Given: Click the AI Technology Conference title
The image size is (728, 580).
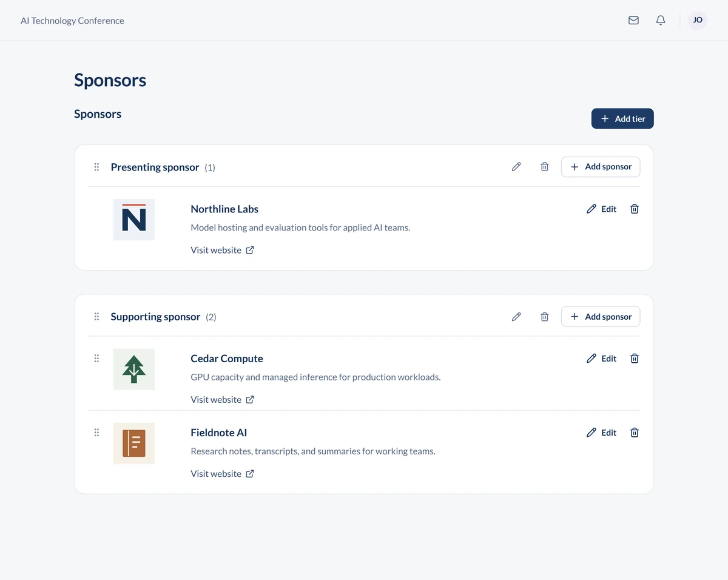Looking at the screenshot, I should [72, 21].
